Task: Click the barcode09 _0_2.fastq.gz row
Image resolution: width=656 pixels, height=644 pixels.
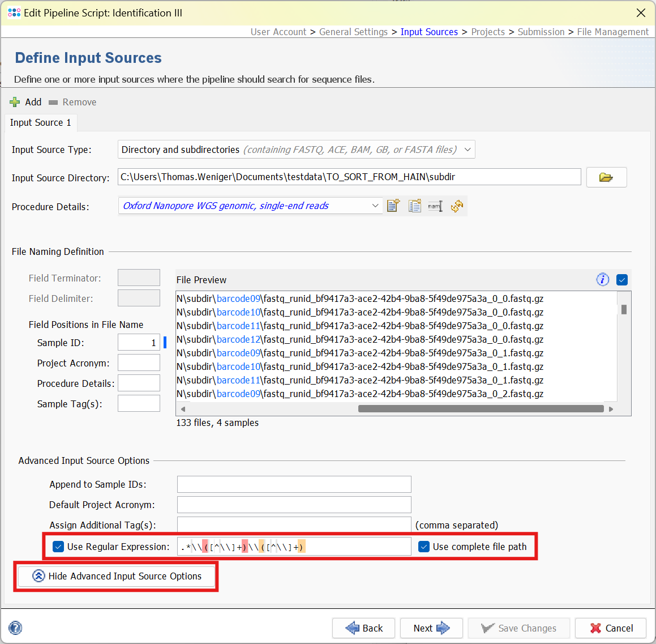Action: coord(360,394)
